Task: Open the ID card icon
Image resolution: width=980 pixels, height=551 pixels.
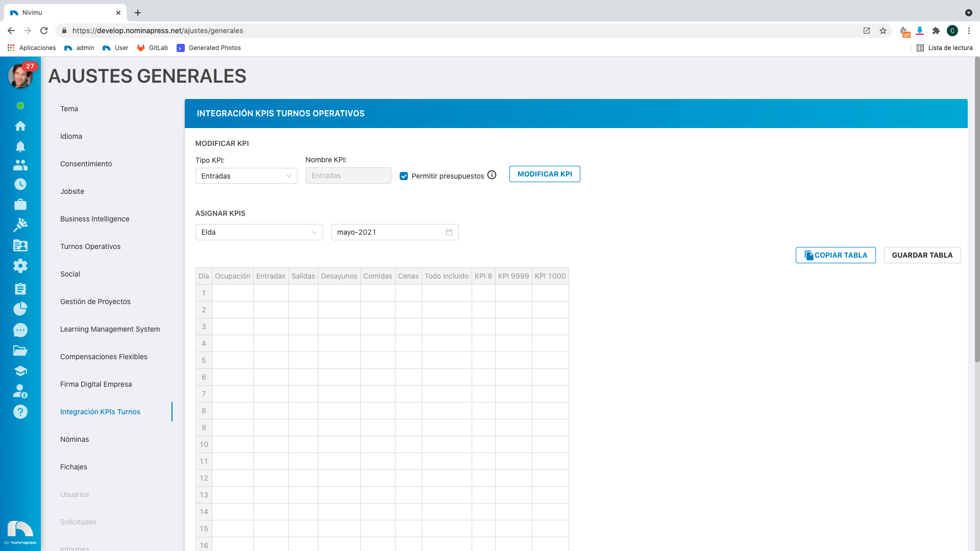Action: click(20, 245)
